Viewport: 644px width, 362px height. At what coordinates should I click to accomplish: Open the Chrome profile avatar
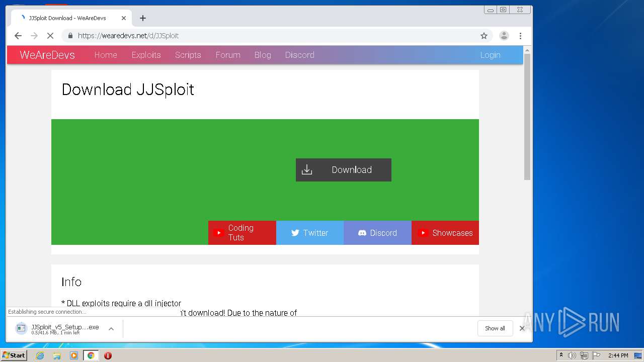tap(504, 36)
